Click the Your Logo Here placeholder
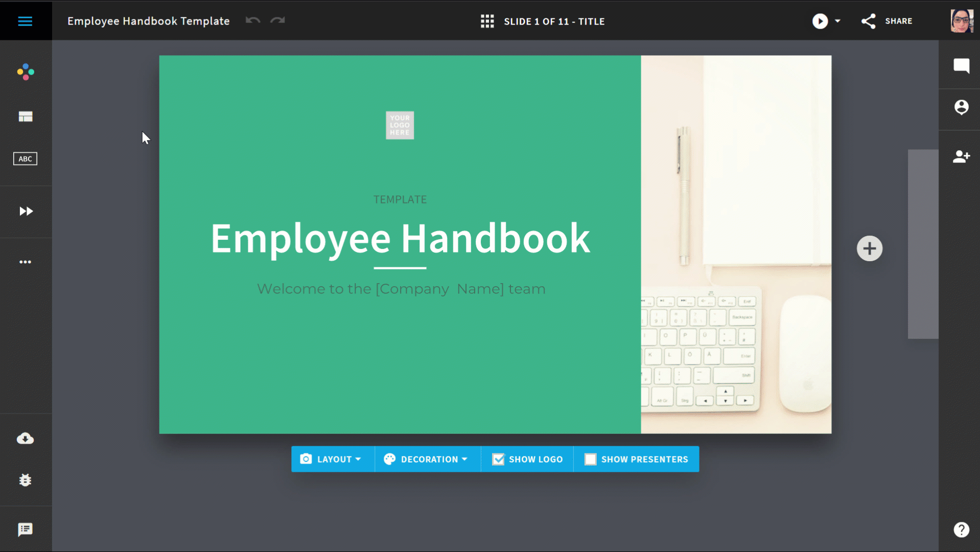This screenshot has width=980, height=552. [x=400, y=125]
